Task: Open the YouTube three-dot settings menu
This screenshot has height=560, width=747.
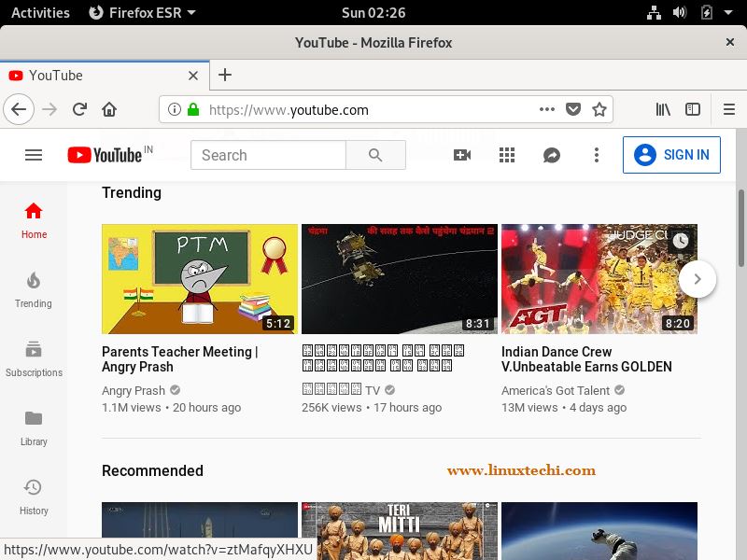Action: 597,155
